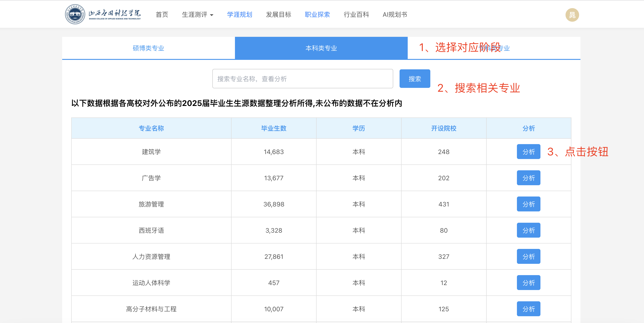Click the 毕业生数 column header

click(274, 128)
